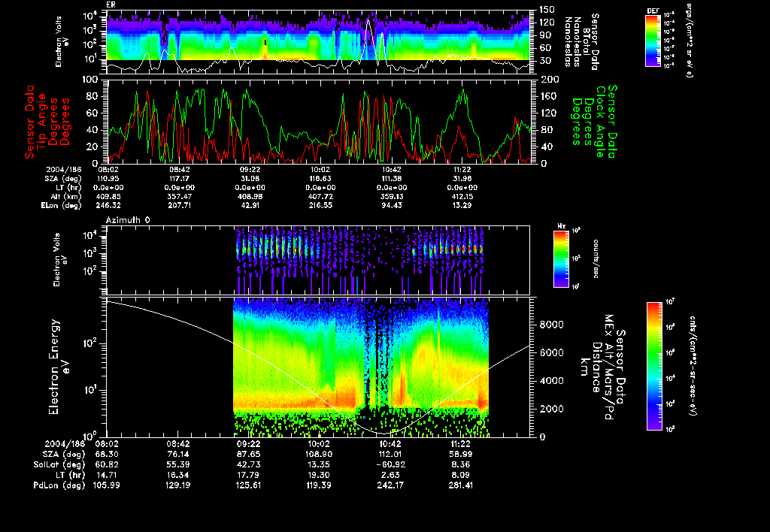
Task: Click the 'SolLat (deg)' row label
Action: (59, 465)
